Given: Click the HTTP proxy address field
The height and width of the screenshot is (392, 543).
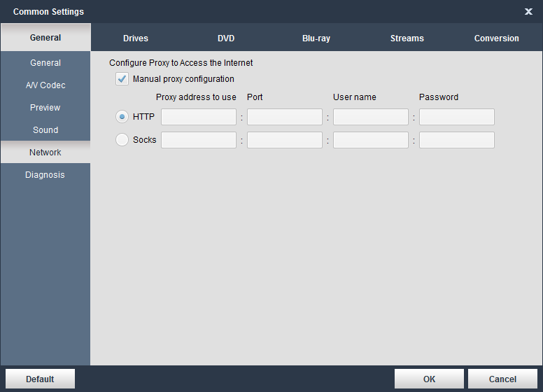Looking at the screenshot, I should 199,117.
